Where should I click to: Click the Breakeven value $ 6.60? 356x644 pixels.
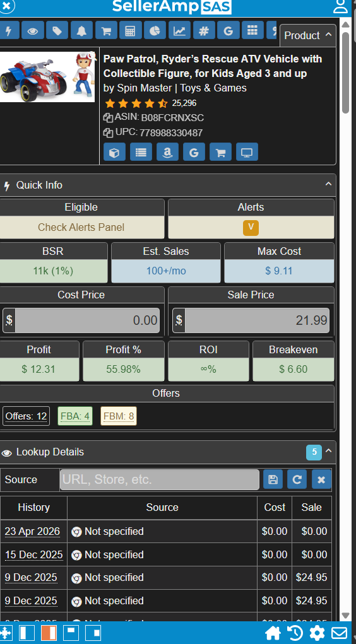point(293,369)
